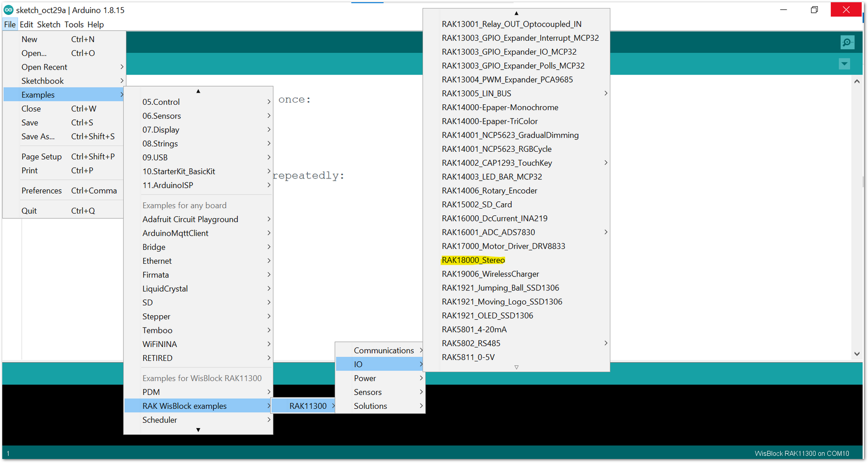Open RAK13001_Relay_OUT_Optocoupled_IN example
This screenshot has width=868, height=463.
[x=516, y=24]
